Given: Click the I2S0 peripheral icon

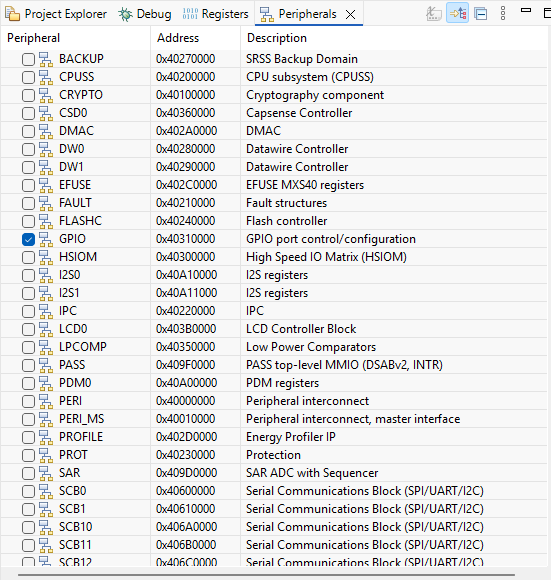Looking at the screenshot, I should click(46, 275).
